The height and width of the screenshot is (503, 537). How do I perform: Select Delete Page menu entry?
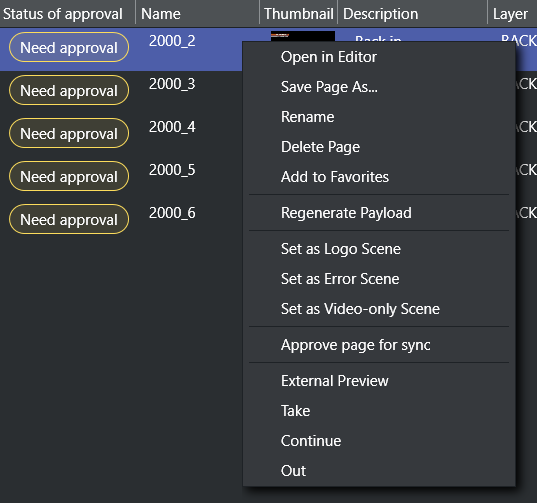[379, 147]
